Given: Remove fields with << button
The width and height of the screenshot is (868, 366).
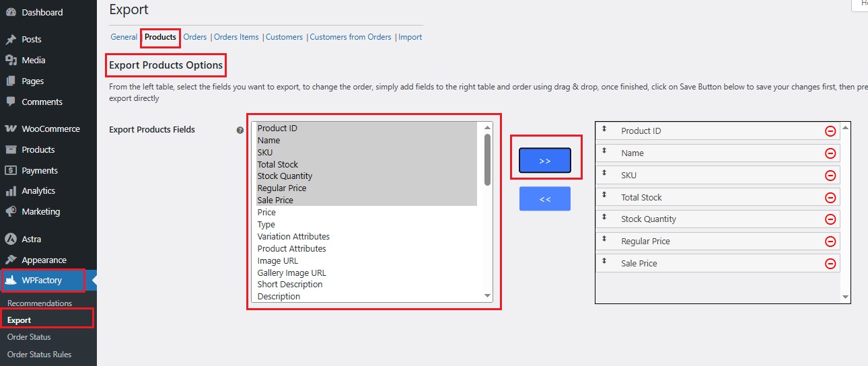Looking at the screenshot, I should coord(545,199).
